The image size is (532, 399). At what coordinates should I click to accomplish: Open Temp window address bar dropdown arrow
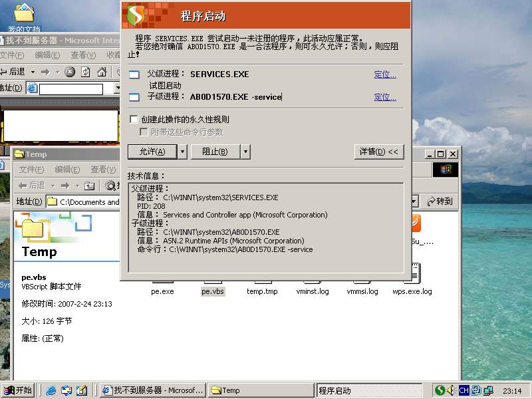tap(414, 201)
